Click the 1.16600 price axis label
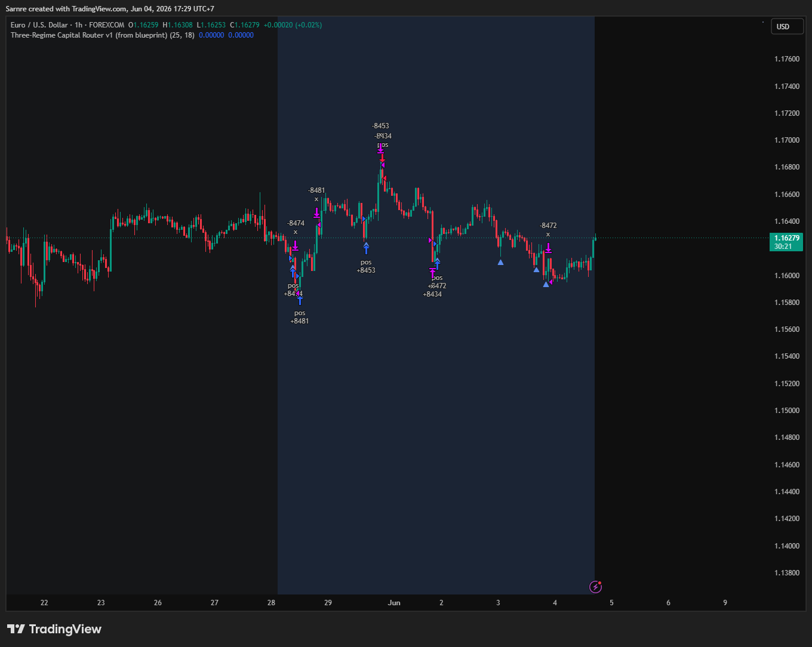812x647 pixels. tap(786, 195)
